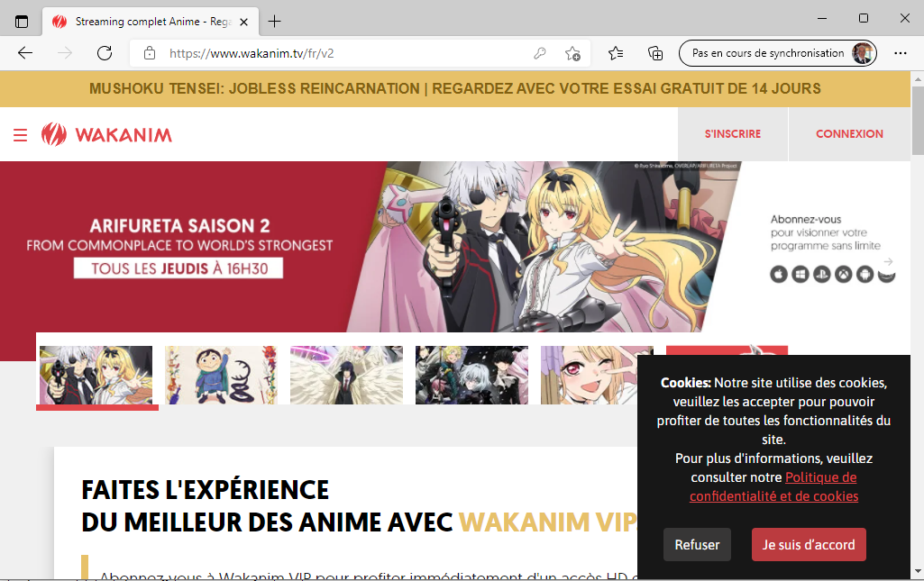Viewport: 924px width, 581px height.
Task: Click the Wakanim logo
Action: pyautogui.click(x=106, y=135)
